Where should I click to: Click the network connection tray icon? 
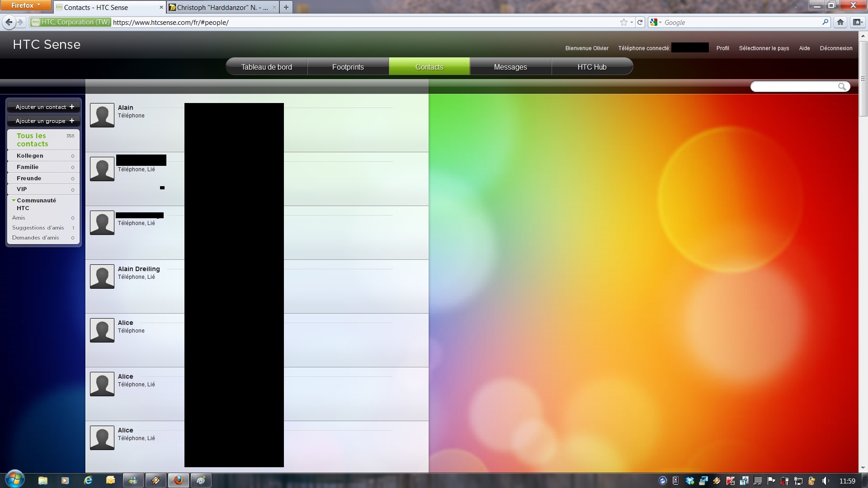point(798,481)
